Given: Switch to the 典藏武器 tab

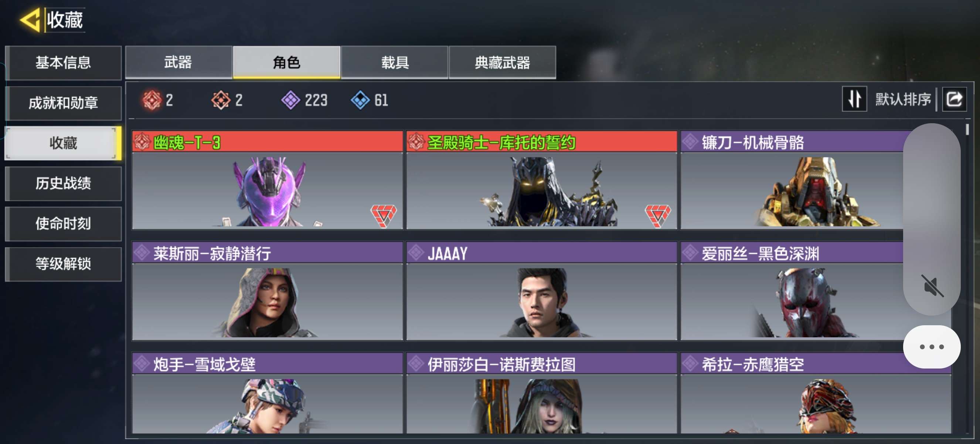Looking at the screenshot, I should pyautogui.click(x=503, y=63).
